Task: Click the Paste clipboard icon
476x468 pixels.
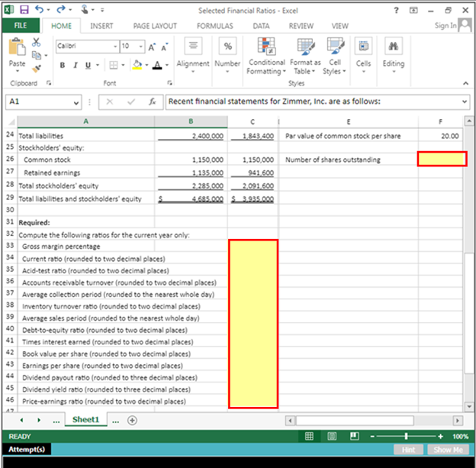Action: pos(17,47)
